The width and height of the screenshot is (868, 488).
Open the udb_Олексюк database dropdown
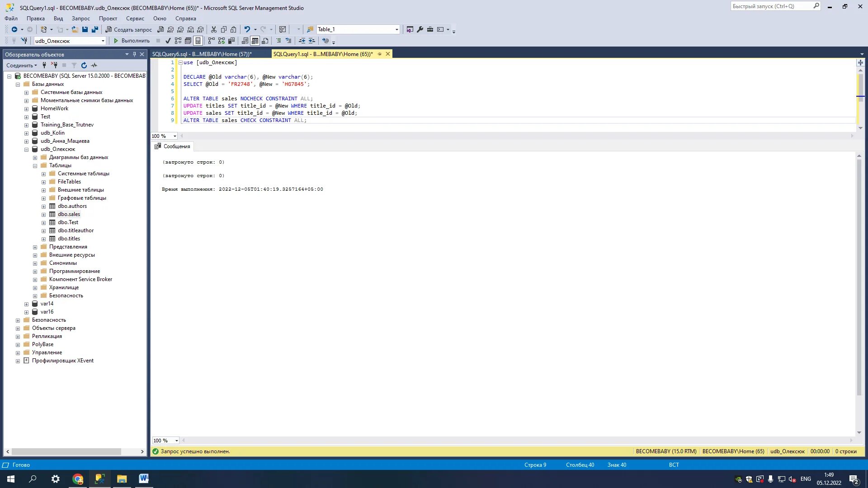tap(103, 41)
